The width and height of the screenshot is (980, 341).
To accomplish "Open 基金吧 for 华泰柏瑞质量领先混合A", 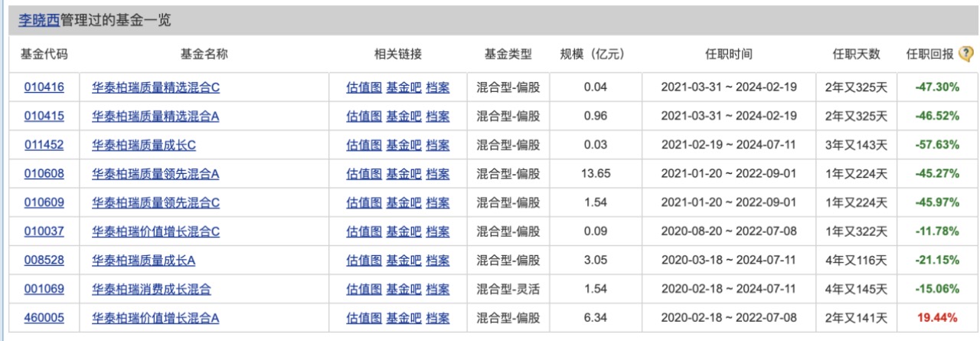I will click(x=403, y=174).
